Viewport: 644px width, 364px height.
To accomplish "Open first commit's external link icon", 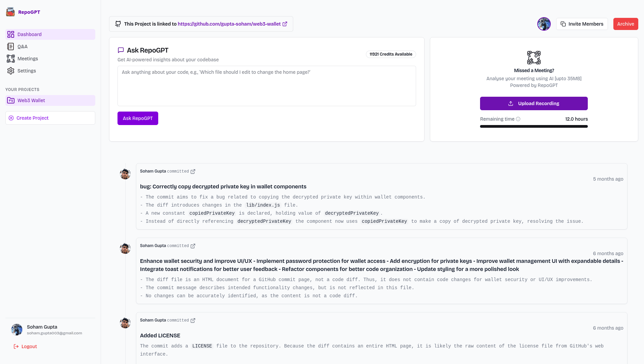I will [x=193, y=172].
